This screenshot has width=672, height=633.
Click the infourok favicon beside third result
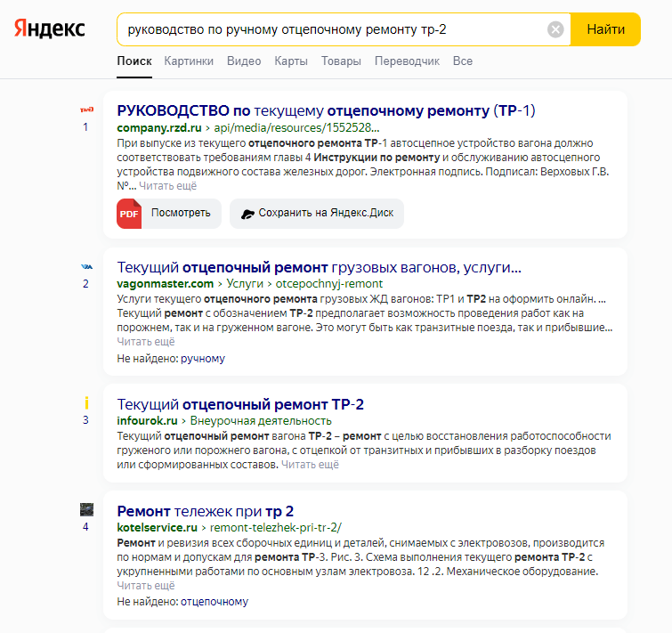pyautogui.click(x=86, y=402)
